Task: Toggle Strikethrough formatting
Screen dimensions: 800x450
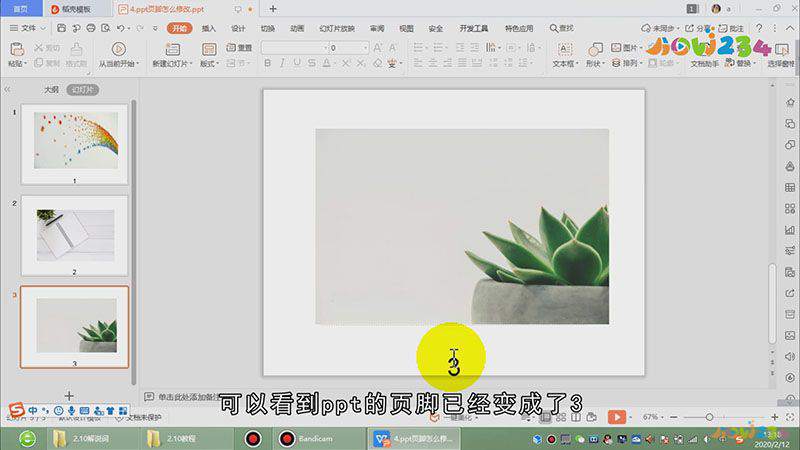Action: click(x=311, y=63)
